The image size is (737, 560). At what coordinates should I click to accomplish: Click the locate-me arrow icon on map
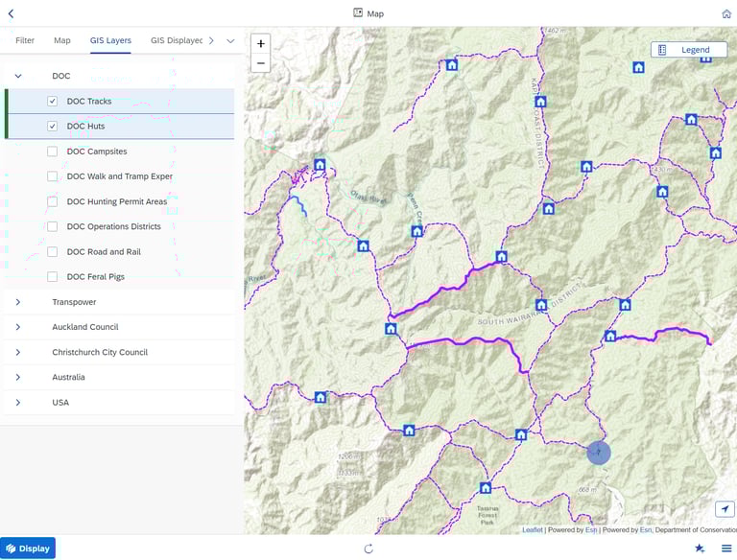(x=725, y=509)
